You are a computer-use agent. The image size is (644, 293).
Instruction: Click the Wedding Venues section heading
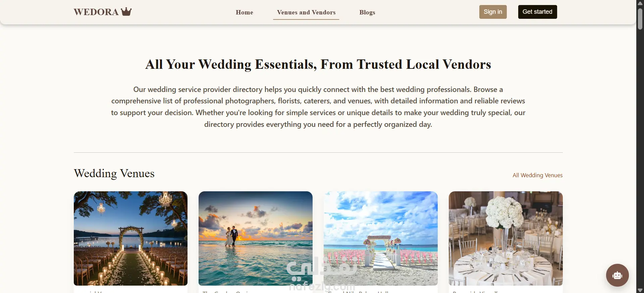[x=114, y=174]
